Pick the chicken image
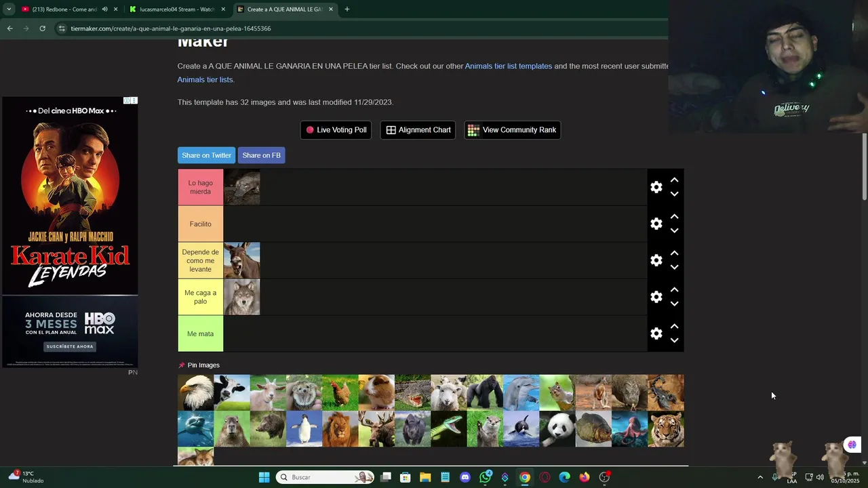868x488 pixels. coord(340,392)
